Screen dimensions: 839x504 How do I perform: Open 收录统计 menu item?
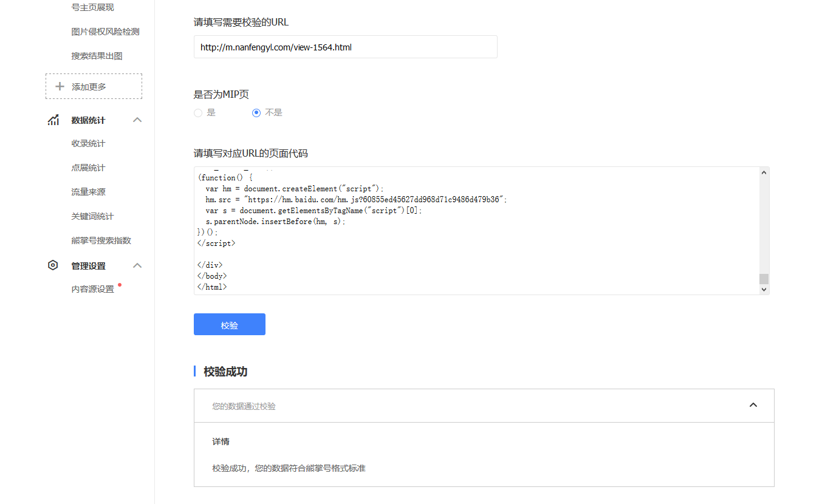coord(88,143)
